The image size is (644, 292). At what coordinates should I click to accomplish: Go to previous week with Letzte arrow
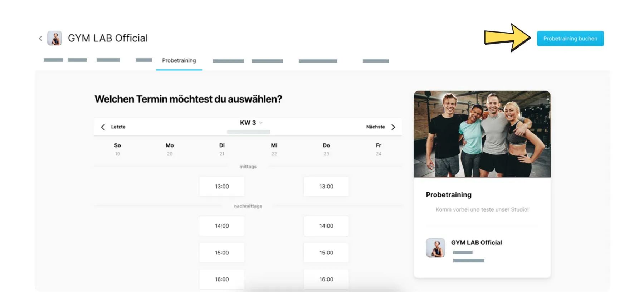coord(103,127)
